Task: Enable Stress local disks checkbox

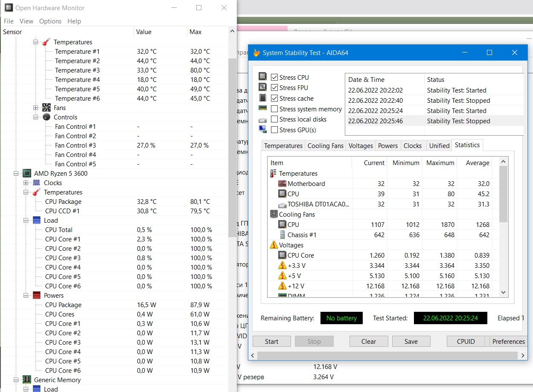Action: 274,119
